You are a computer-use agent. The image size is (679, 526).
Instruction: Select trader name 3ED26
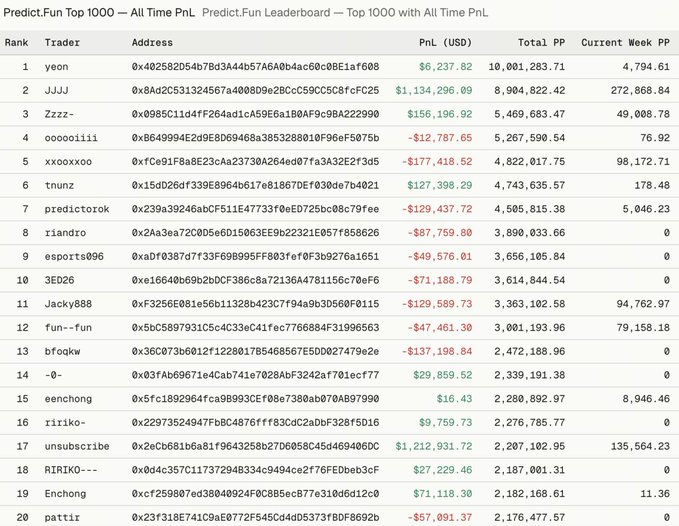point(59,281)
